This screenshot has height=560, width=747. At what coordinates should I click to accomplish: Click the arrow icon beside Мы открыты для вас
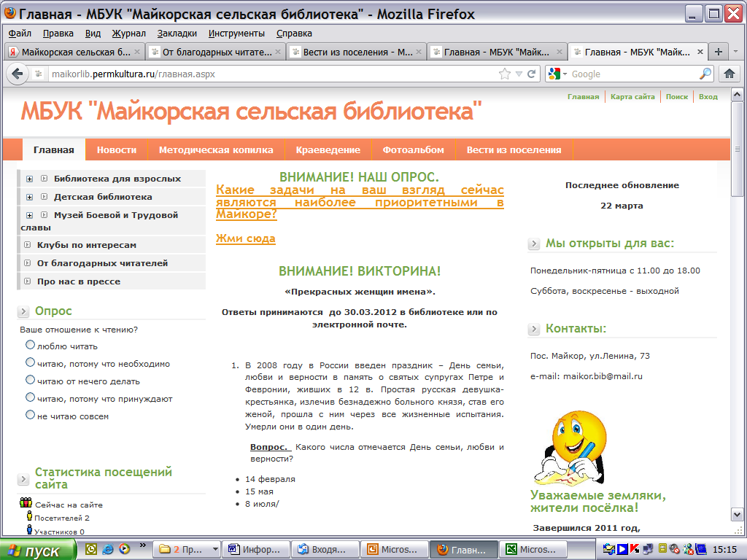[534, 244]
